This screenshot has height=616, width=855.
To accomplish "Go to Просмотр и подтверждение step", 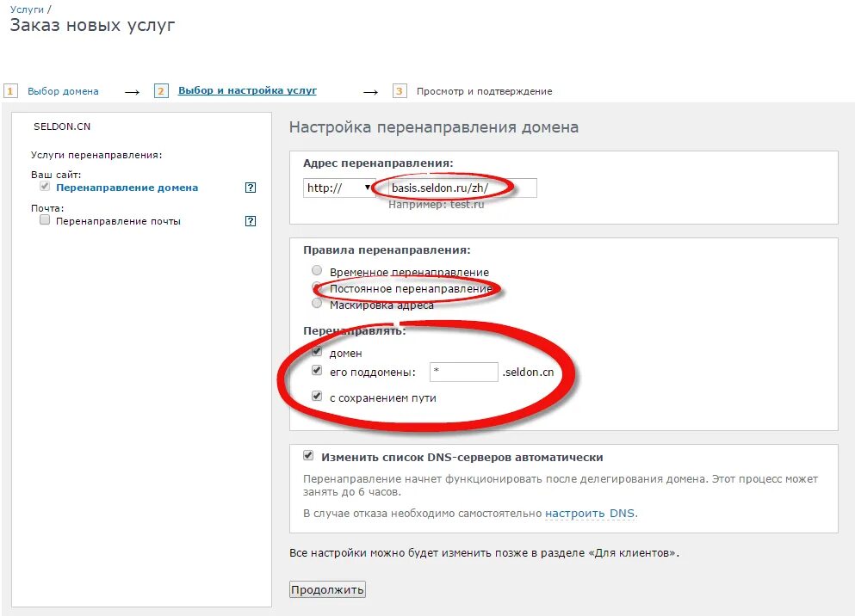I will tap(484, 91).
